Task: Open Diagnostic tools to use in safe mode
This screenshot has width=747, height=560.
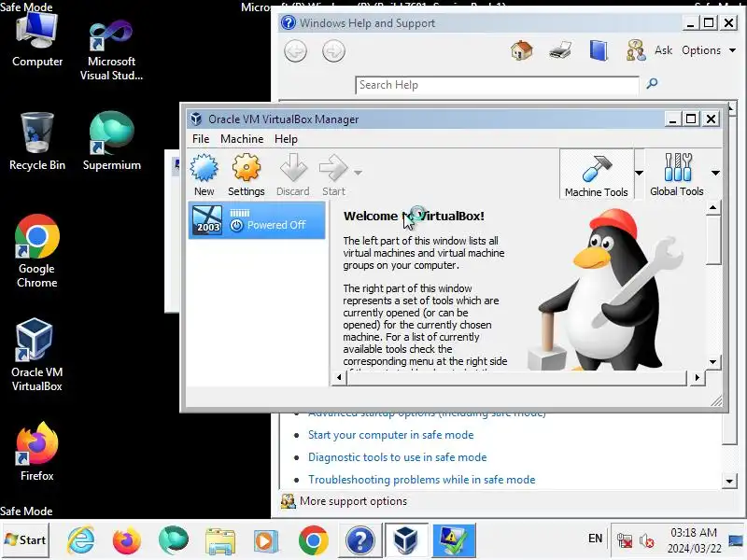Action: [398, 457]
